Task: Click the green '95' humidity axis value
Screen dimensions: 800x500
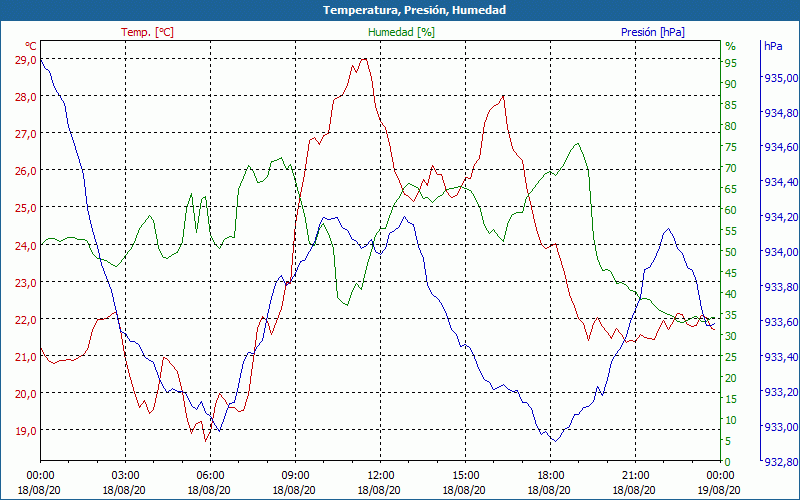Action: (731, 63)
